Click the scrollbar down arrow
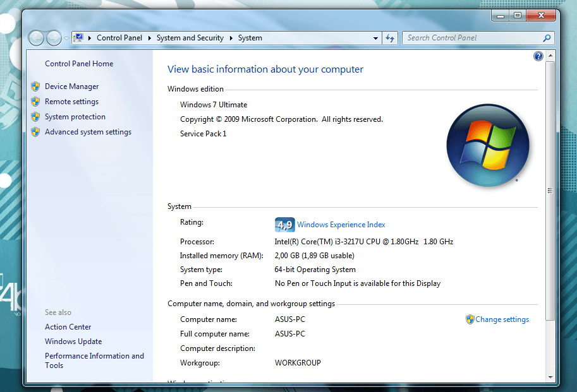The image size is (577, 392). 550,377
